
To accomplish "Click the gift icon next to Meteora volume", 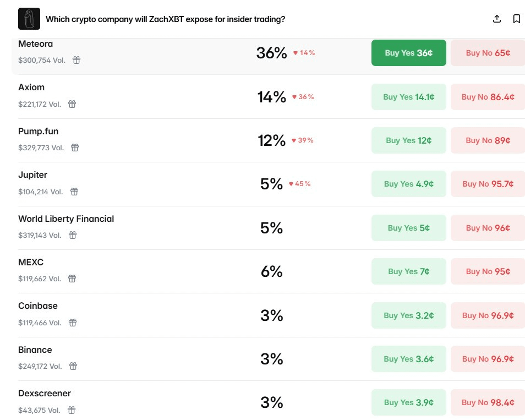I will [x=76, y=60].
